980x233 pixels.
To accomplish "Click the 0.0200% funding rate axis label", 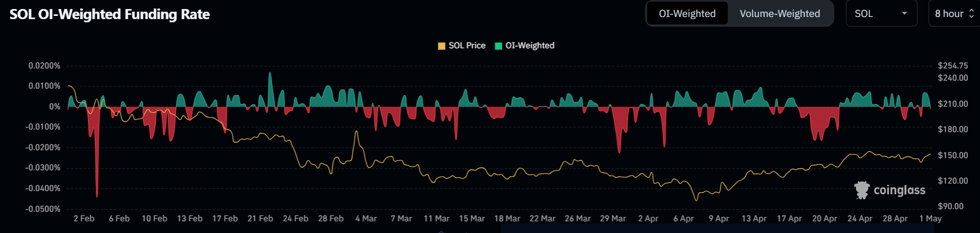I will pos(45,66).
